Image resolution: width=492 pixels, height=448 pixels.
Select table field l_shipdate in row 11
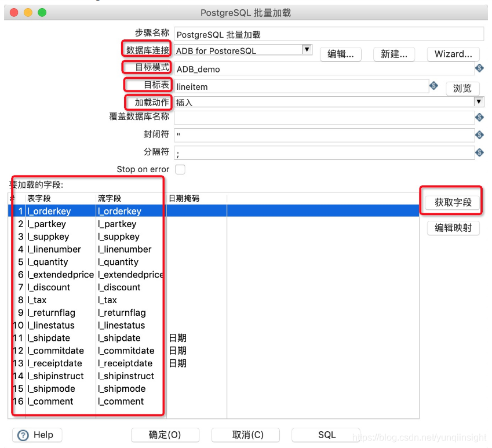[x=49, y=338]
